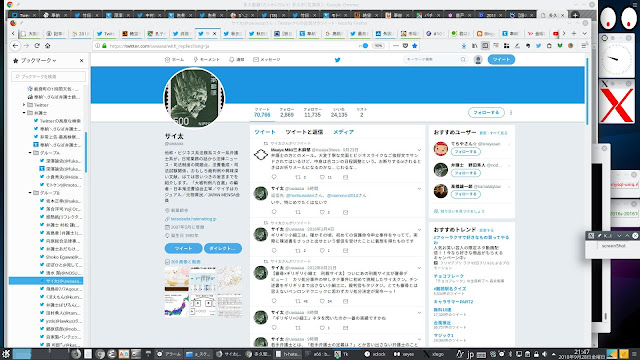
Task: Open 知り合いを見つけましょう link
Action: click(459, 211)
